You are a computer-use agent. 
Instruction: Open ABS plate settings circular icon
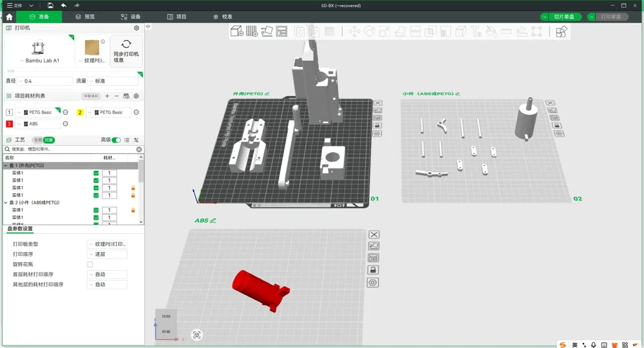point(372,283)
